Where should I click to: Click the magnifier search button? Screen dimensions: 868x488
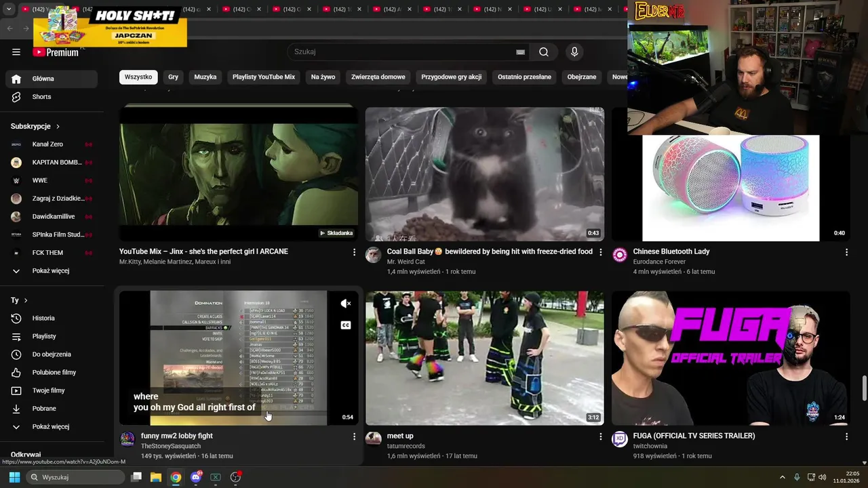pos(544,52)
